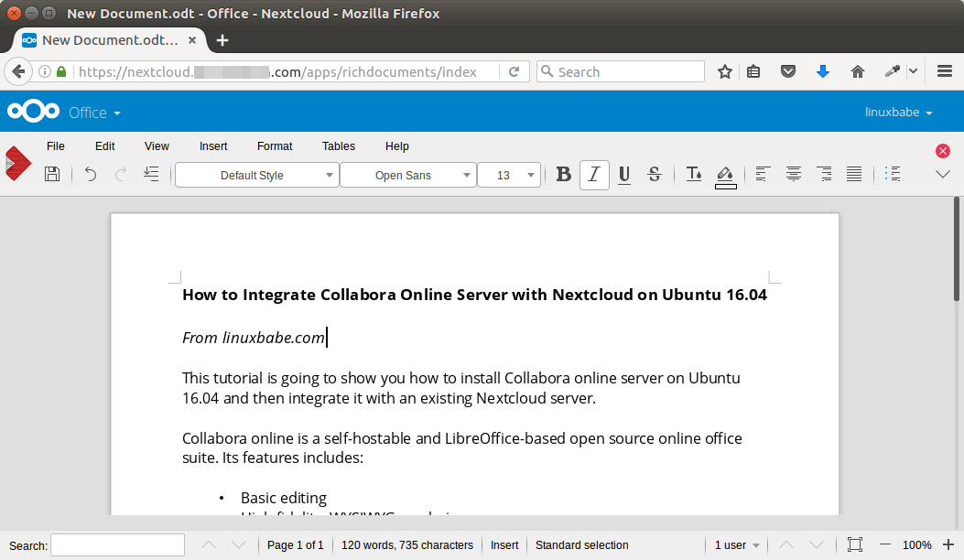Open the Format menu
This screenshot has height=560, width=964.
coord(275,145)
